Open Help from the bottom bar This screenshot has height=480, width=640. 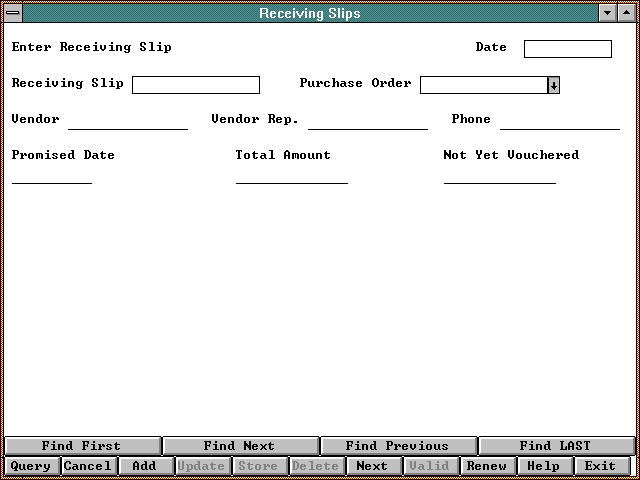pyautogui.click(x=544, y=466)
